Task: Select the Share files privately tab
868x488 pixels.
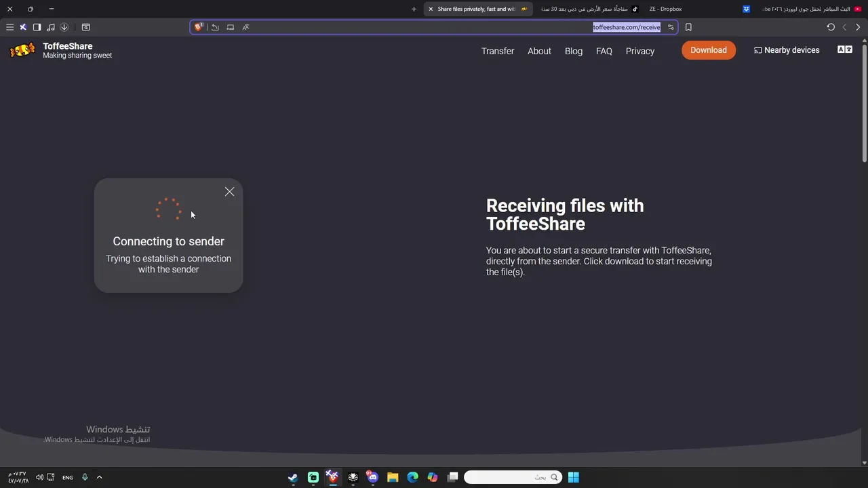Action: 477,9
